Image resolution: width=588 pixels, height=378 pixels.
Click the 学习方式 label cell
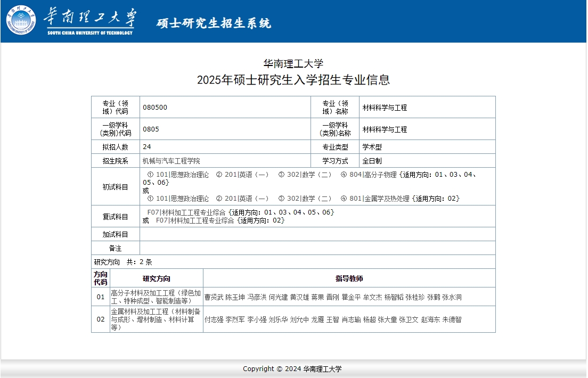tap(335, 161)
